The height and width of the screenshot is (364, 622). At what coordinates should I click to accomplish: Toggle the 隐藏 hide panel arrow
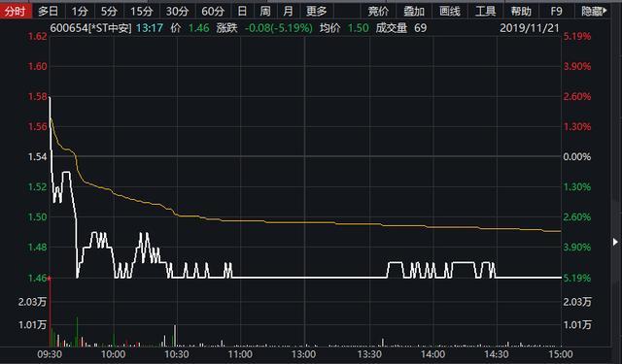coord(594,11)
